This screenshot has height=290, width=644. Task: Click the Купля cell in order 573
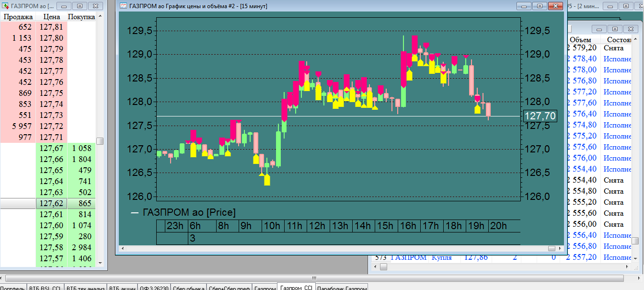point(442,257)
